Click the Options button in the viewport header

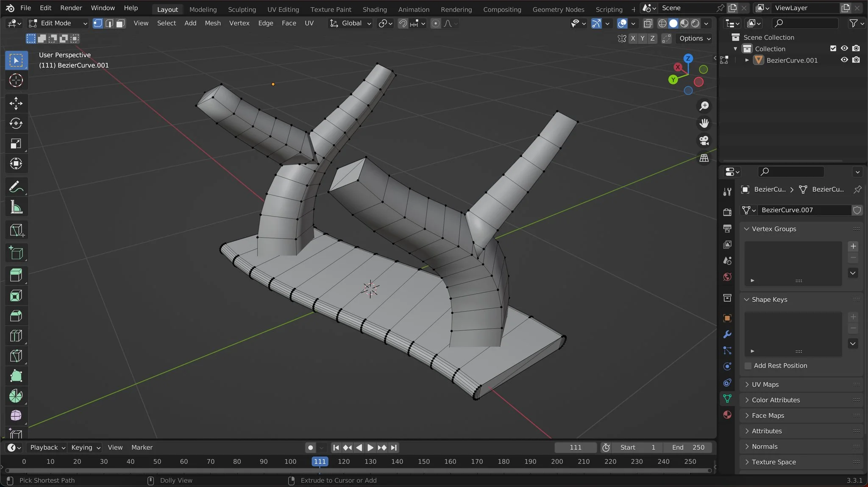tap(694, 38)
